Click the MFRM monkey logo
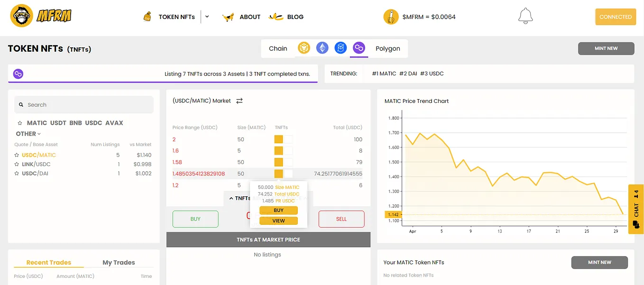Viewport: 644px width, 285px height. click(41, 16)
